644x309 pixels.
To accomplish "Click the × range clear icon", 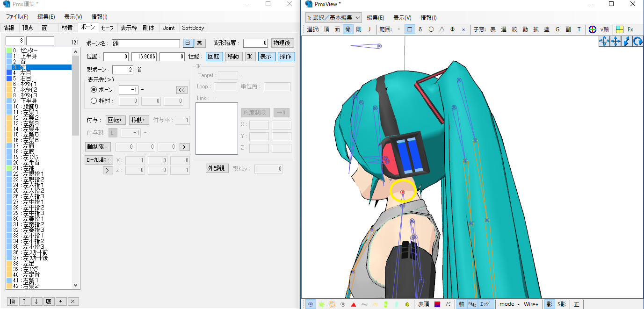I will 463,29.
